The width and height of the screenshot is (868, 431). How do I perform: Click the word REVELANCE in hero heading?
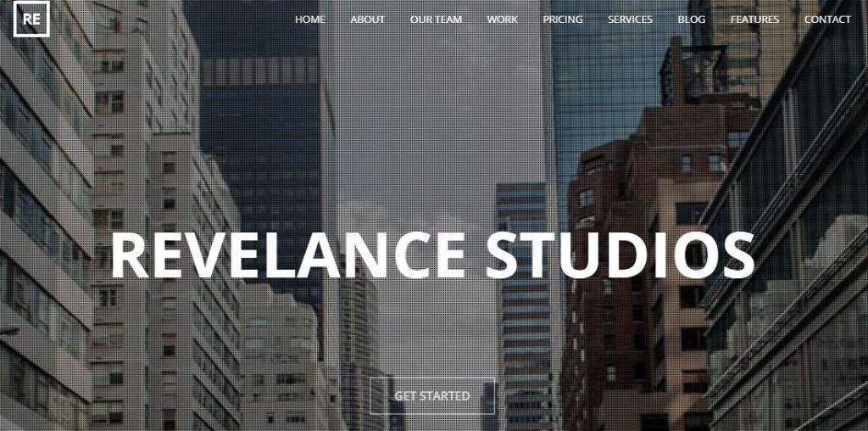(288, 255)
